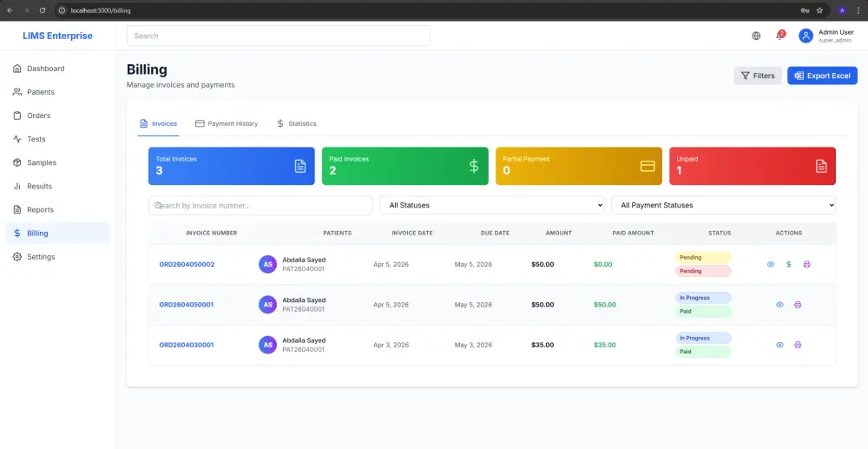The height and width of the screenshot is (449, 868).
Task: Switch to the Payment History tab
Action: point(227,123)
